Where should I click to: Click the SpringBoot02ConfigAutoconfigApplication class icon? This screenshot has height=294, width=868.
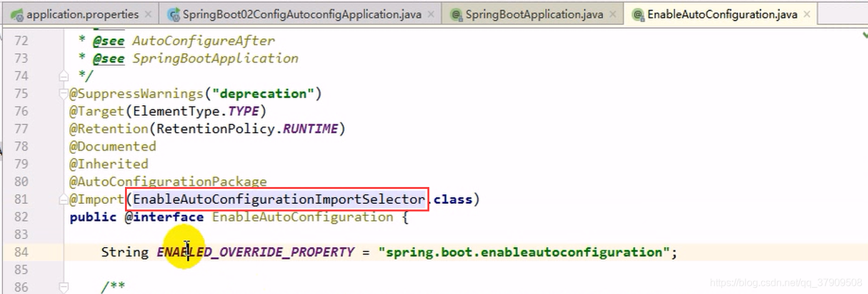pos(172,14)
